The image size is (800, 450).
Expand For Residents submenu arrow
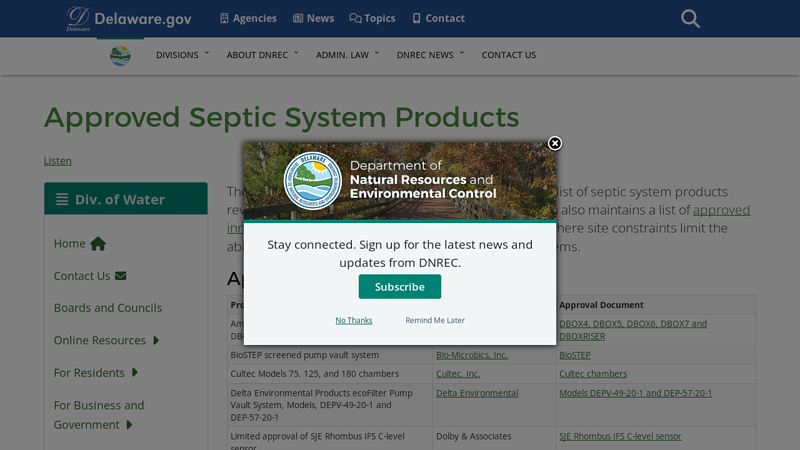point(135,372)
